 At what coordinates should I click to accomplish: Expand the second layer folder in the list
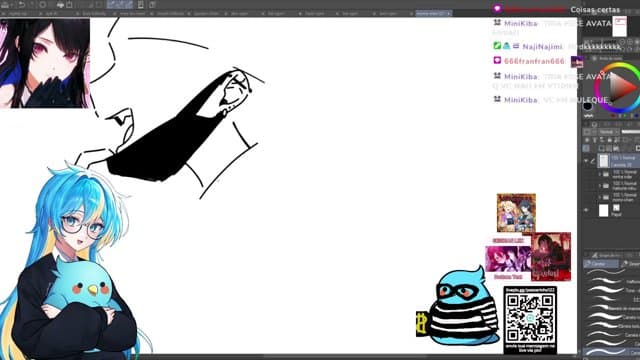pyautogui.click(x=600, y=186)
